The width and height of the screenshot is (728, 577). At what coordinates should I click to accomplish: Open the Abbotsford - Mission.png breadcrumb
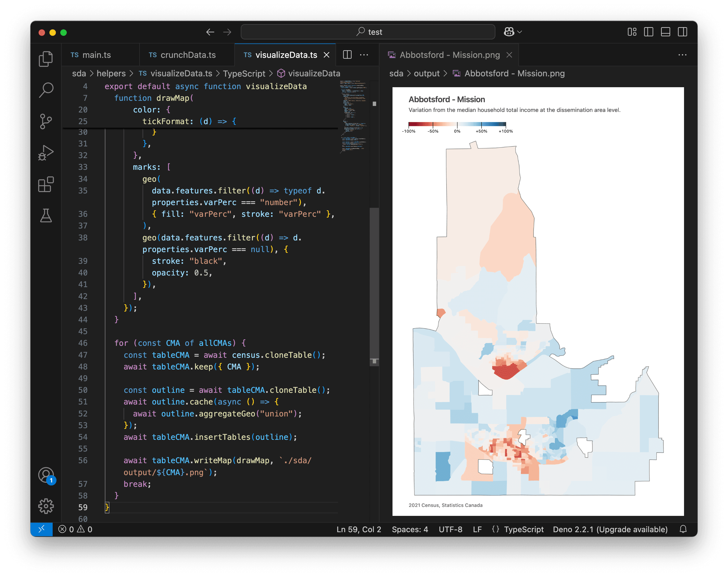(x=509, y=73)
